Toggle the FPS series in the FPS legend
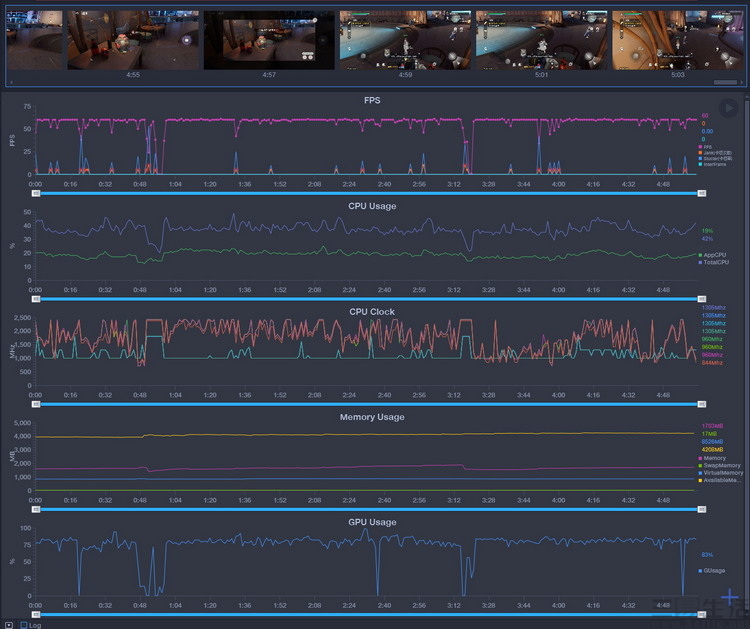This screenshot has height=629, width=750. point(705,147)
